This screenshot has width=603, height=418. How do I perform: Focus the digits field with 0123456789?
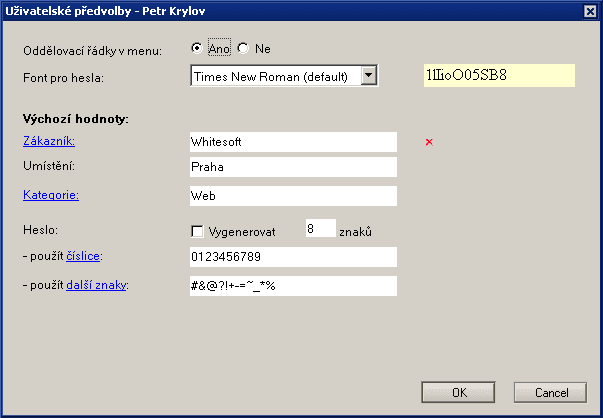pyautogui.click(x=292, y=258)
